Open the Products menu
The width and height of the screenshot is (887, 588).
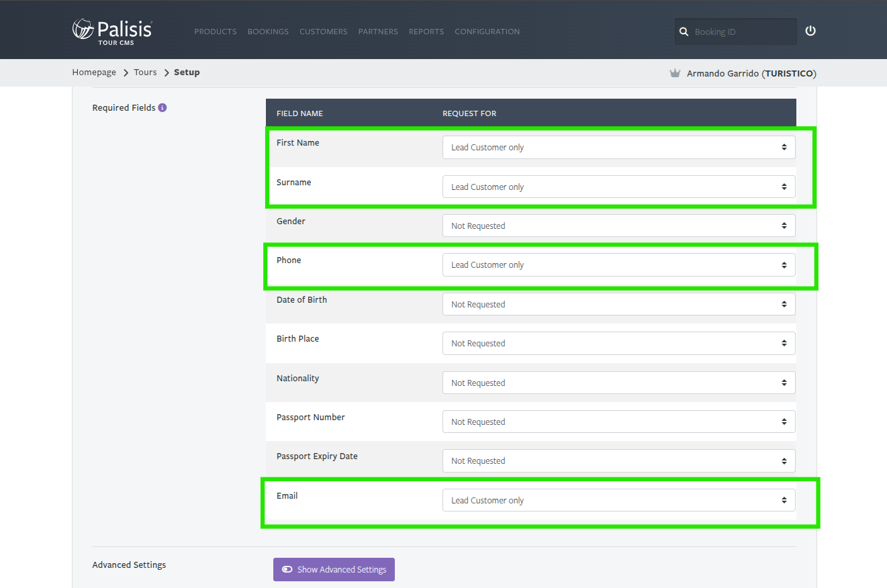(216, 32)
